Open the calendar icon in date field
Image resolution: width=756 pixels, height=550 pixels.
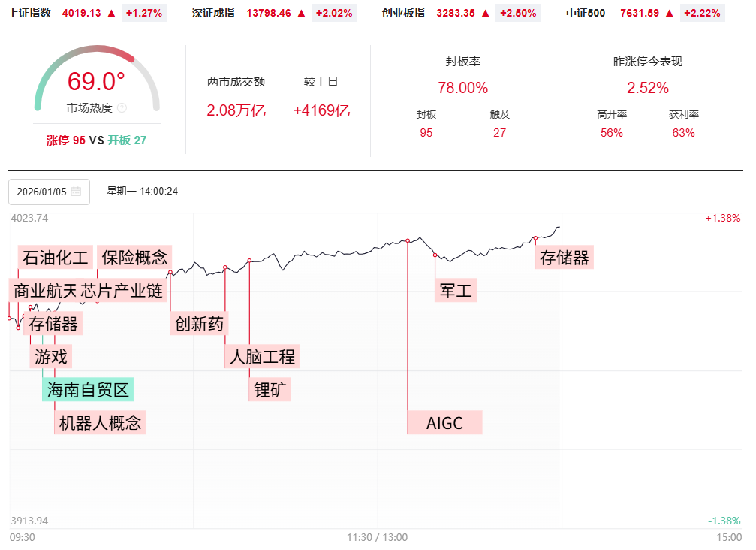pos(76,192)
